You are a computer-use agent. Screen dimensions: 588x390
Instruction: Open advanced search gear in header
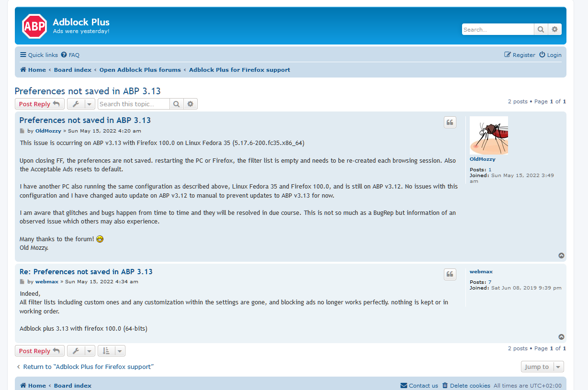pyautogui.click(x=554, y=30)
